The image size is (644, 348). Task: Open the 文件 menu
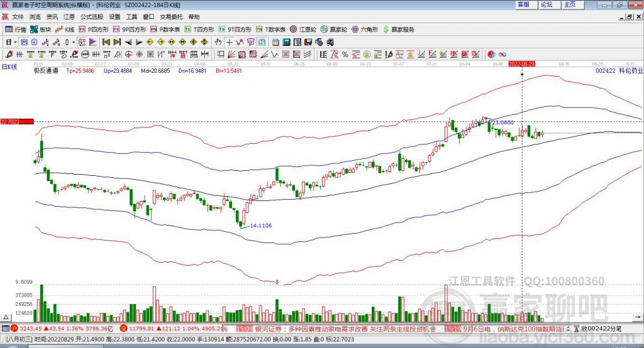tap(18, 17)
